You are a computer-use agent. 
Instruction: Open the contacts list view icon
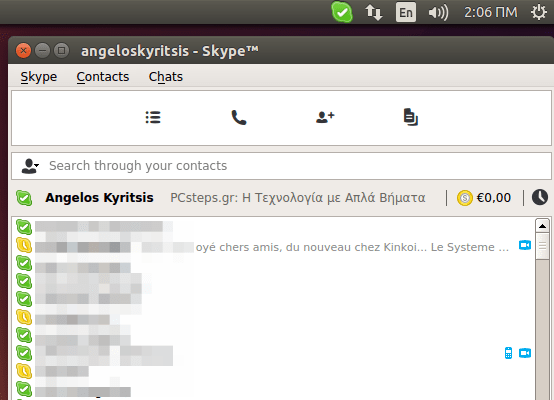click(153, 117)
